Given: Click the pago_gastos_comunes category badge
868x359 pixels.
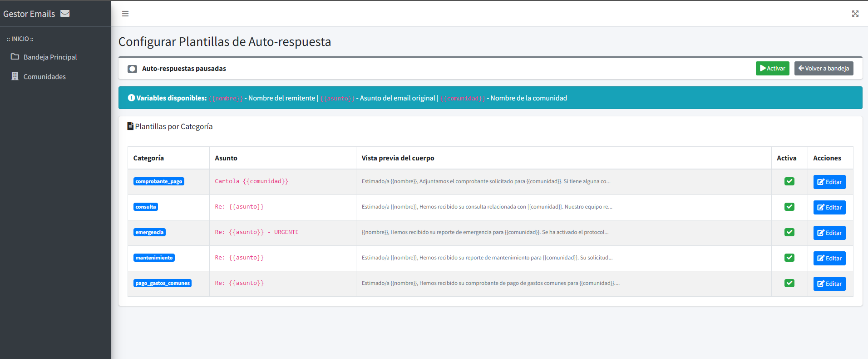Looking at the screenshot, I should pyautogui.click(x=162, y=283).
